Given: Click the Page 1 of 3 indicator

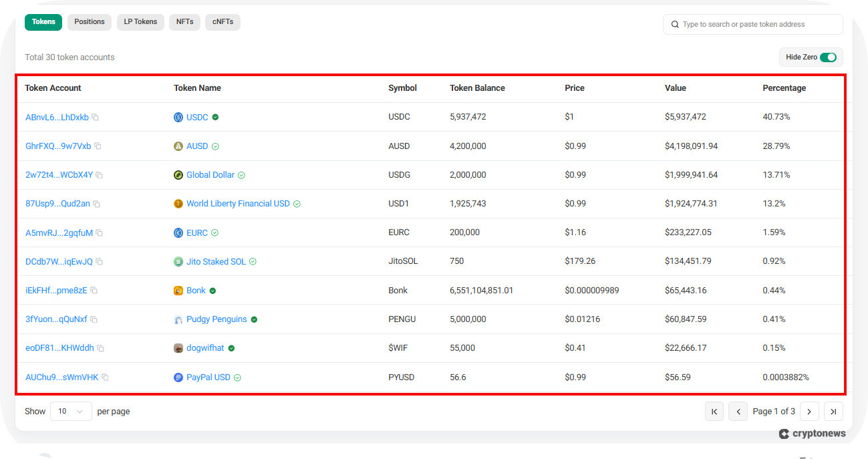Looking at the screenshot, I should click(x=774, y=411).
